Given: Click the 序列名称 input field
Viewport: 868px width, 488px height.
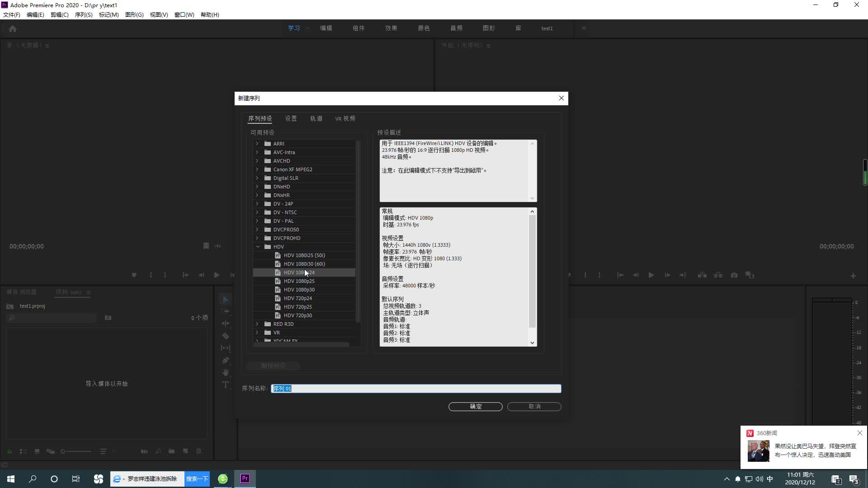Looking at the screenshot, I should point(416,389).
